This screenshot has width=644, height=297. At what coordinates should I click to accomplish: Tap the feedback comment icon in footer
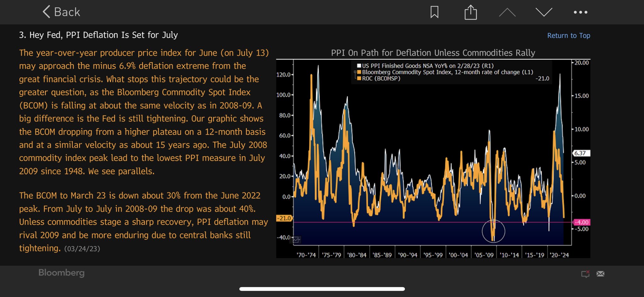point(585,274)
